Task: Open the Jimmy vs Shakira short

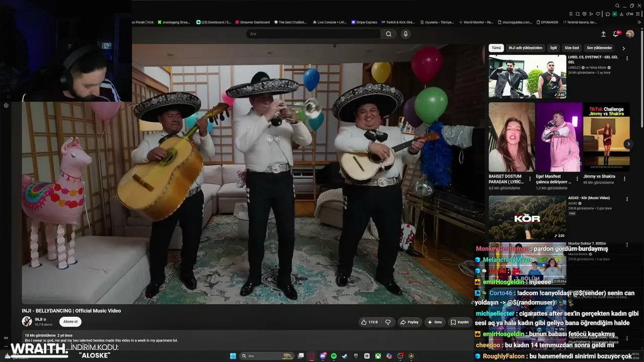Action: (606, 137)
